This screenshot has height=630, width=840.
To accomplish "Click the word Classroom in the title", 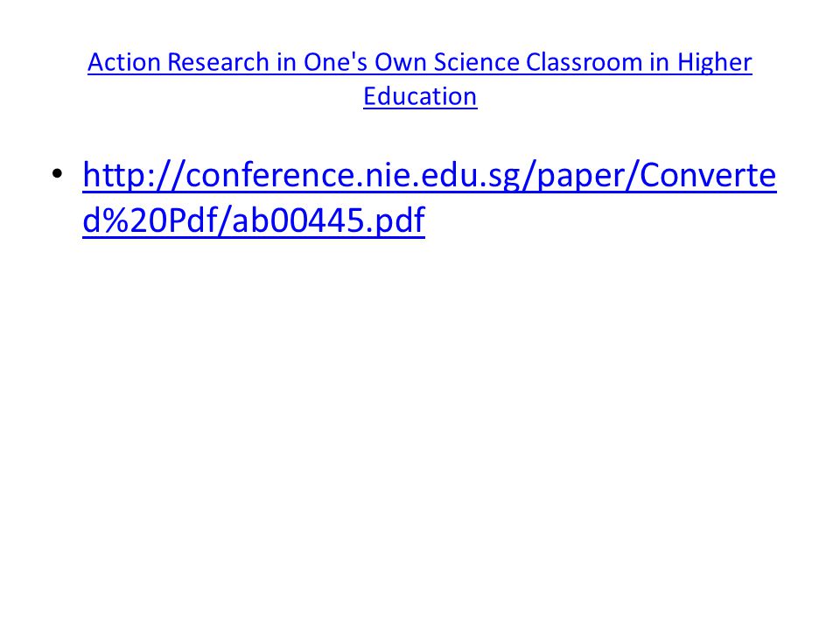I will (x=584, y=63).
